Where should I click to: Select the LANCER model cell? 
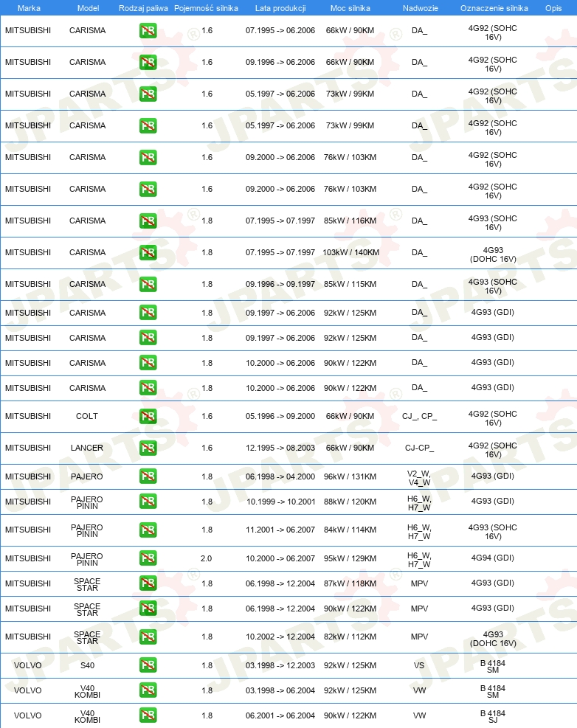coord(87,448)
